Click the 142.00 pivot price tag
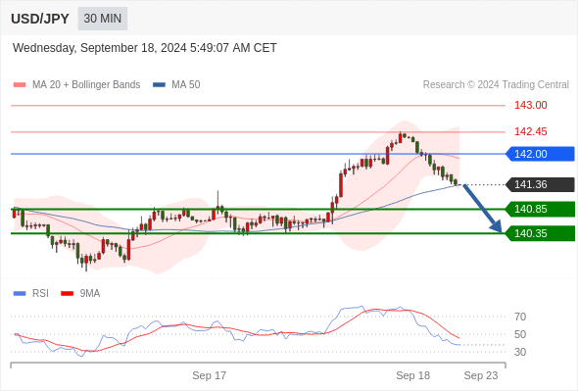578x392 pixels. point(540,154)
